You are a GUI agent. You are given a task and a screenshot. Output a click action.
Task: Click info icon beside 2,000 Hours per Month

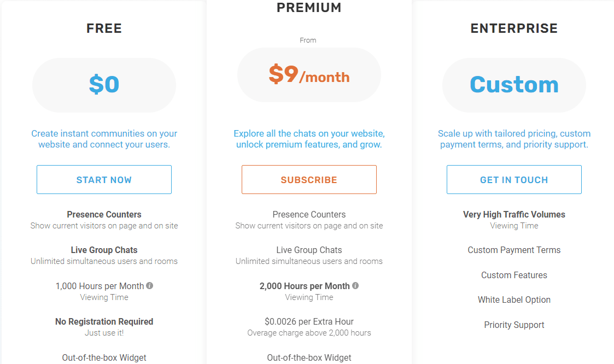tap(355, 286)
